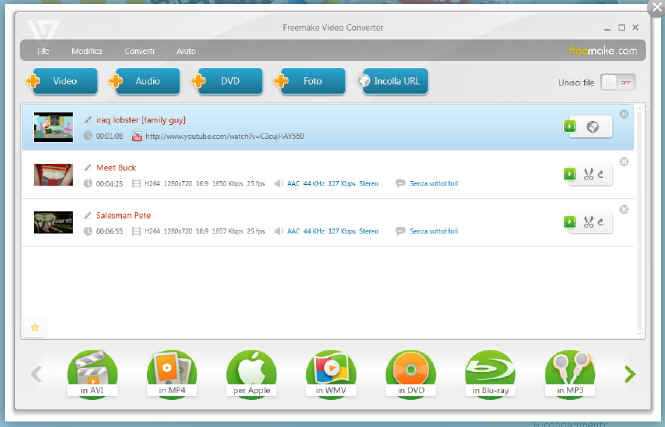Click the Salesman Pete title text
The height and width of the screenshot is (427, 665).
click(123, 215)
